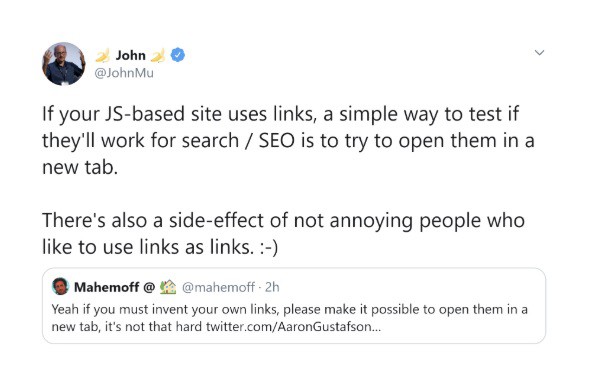The width and height of the screenshot is (603, 383).
Task: Click the ':-)' smiley ending the tweet
Action: coord(268,247)
